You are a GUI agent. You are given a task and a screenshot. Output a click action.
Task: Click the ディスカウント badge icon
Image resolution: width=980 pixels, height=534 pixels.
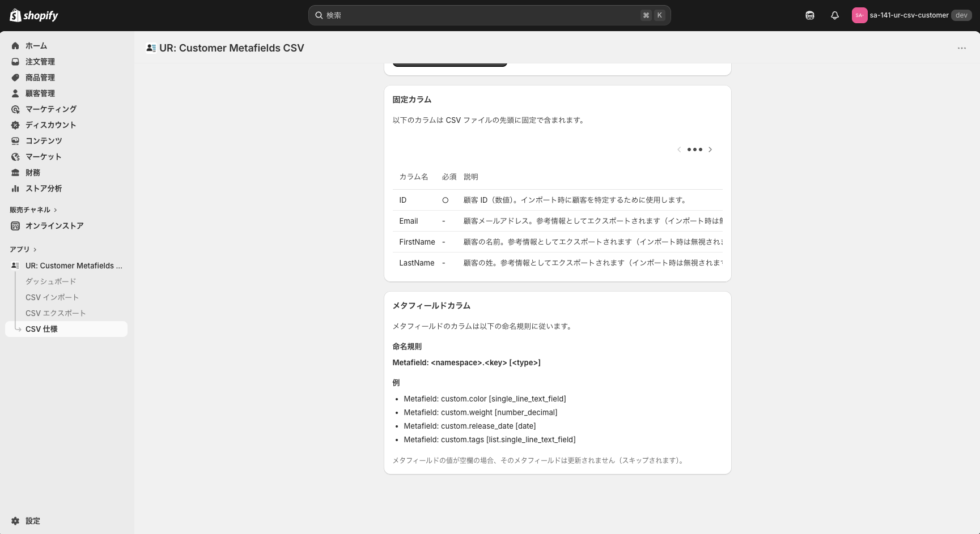pyautogui.click(x=15, y=125)
